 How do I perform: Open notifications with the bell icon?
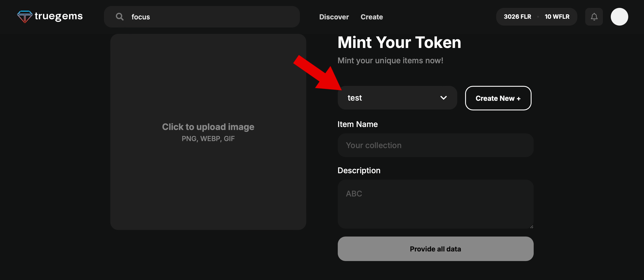[x=594, y=17]
